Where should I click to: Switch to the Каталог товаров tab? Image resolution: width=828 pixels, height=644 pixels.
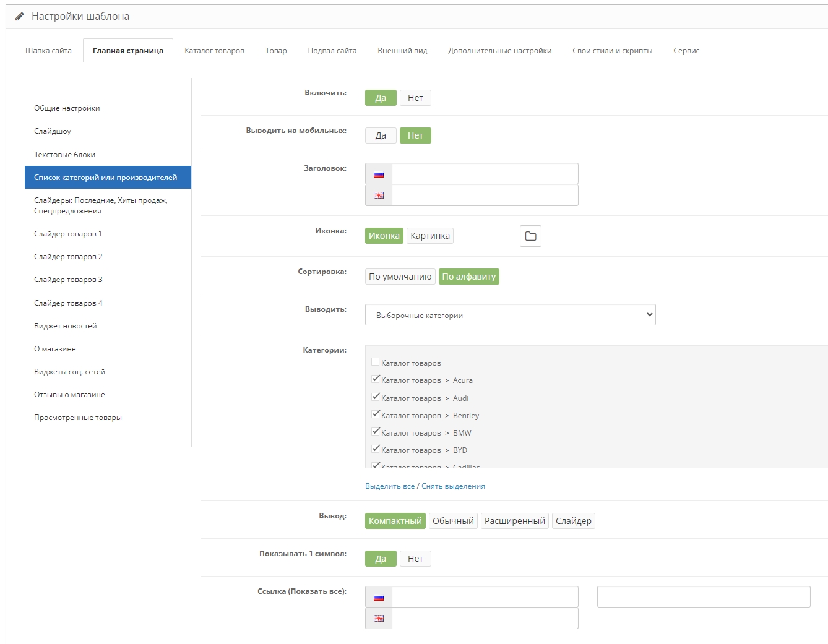(x=214, y=51)
